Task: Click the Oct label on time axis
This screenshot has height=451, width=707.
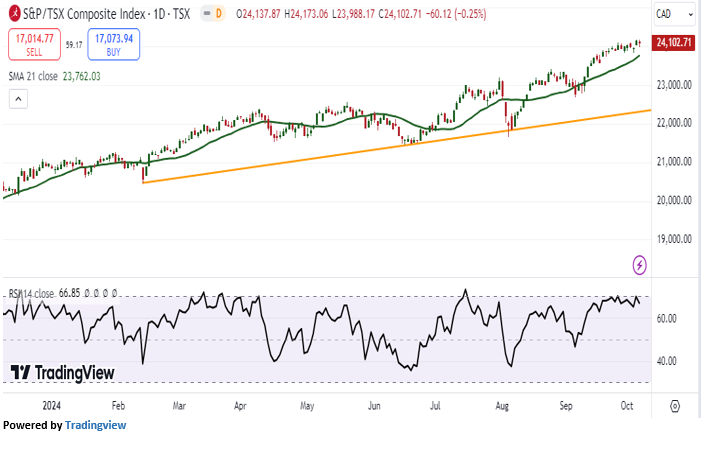Action: 627,407
